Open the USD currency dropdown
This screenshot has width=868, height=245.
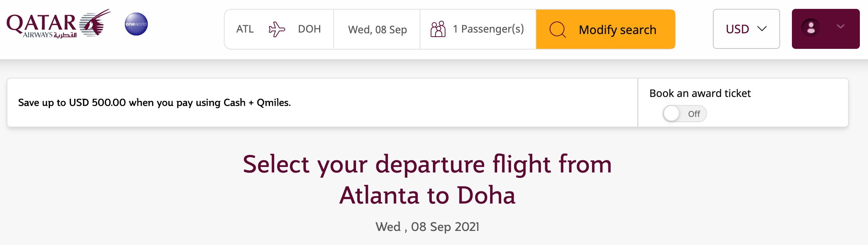click(746, 28)
